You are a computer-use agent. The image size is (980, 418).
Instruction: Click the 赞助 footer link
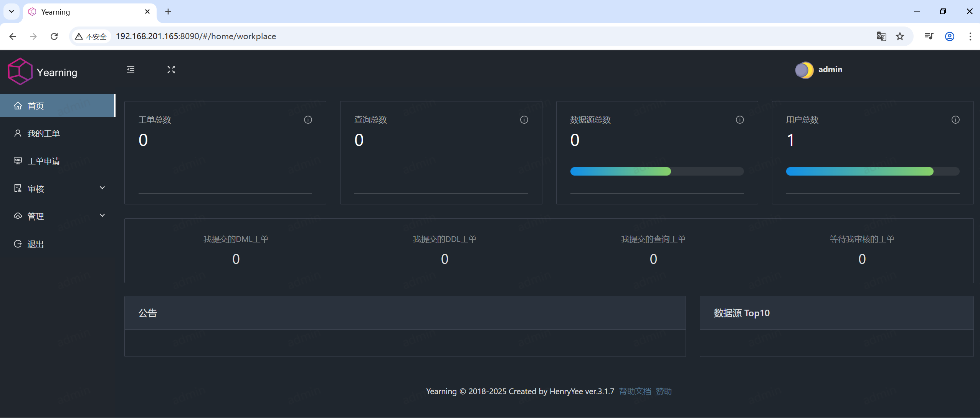664,391
